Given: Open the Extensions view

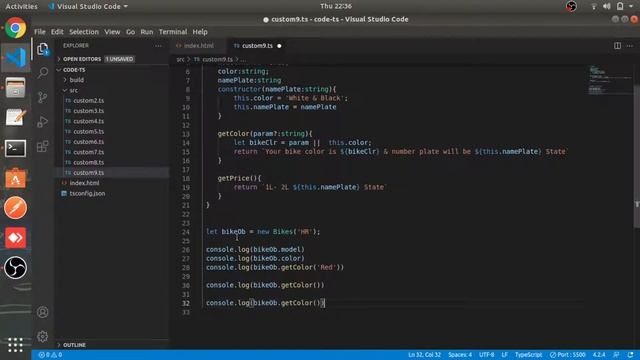Looking at the screenshot, I should [x=42, y=146].
